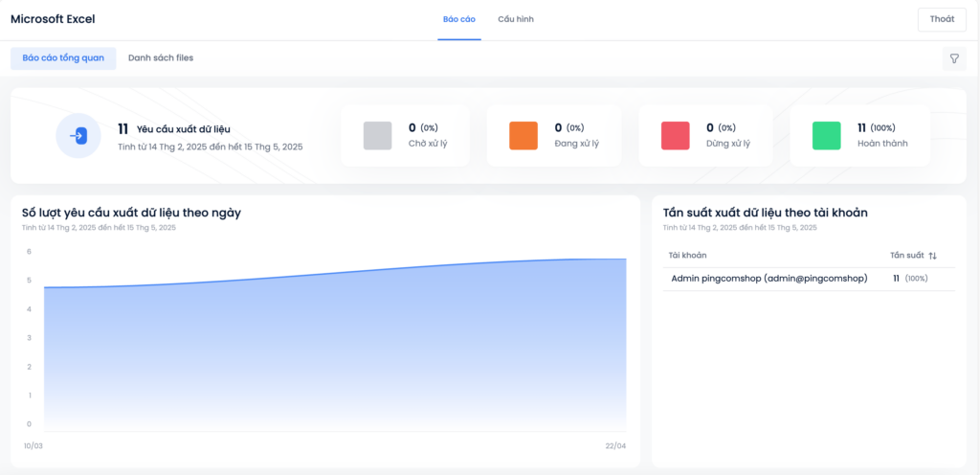Screen dimensions: 980x475
Task: Click the Chờ xử lý label
Action: pyautogui.click(x=428, y=143)
